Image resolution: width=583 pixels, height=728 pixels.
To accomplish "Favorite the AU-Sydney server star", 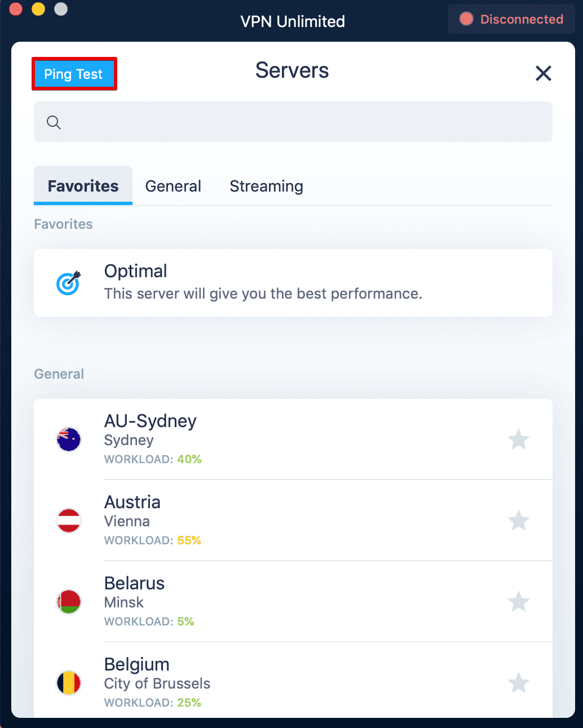I will [x=518, y=440].
